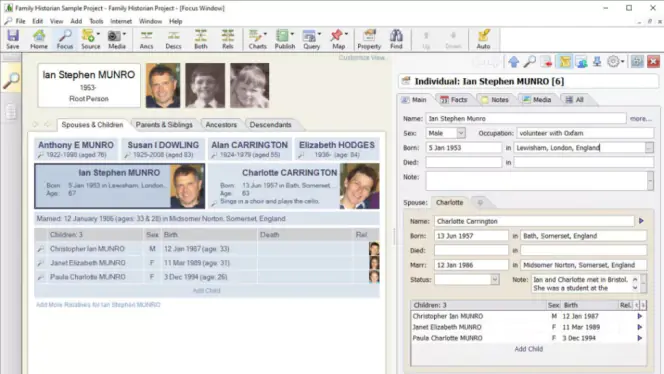Switch to Parents & Siblings tab
Image resolution: width=664 pixels, height=374 pixels.
pos(164,125)
